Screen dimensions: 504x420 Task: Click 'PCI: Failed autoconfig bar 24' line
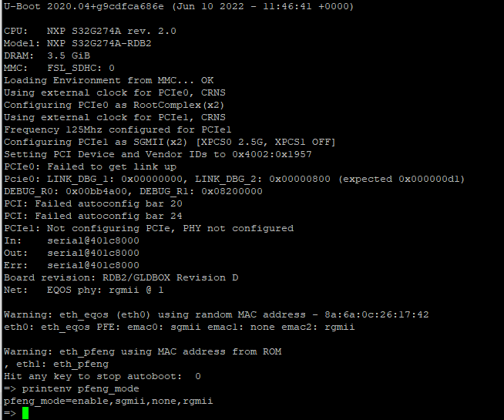pyautogui.click(x=92, y=216)
